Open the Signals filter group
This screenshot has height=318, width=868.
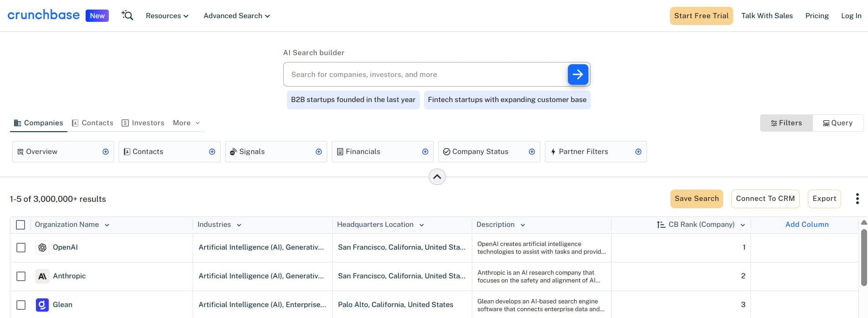(x=276, y=152)
